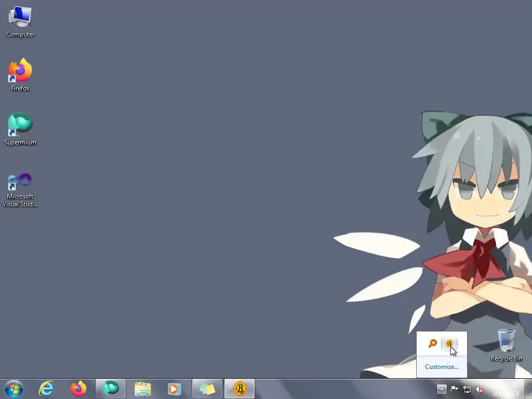The height and width of the screenshot is (399, 532).
Task: Switch to Sticky Notes taskbar button
Action: (207, 389)
